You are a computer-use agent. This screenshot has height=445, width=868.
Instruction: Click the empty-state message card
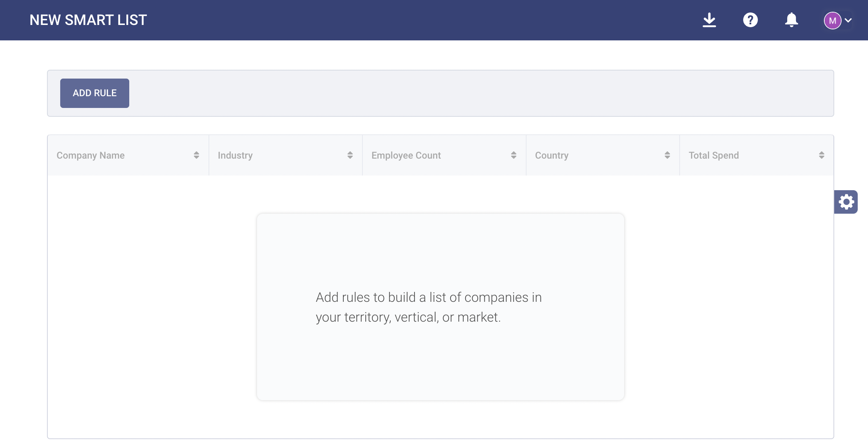pyautogui.click(x=440, y=307)
